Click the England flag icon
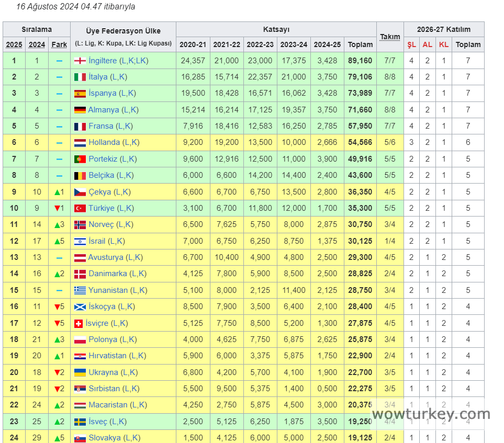The width and height of the screenshot is (504, 443). tap(80, 61)
